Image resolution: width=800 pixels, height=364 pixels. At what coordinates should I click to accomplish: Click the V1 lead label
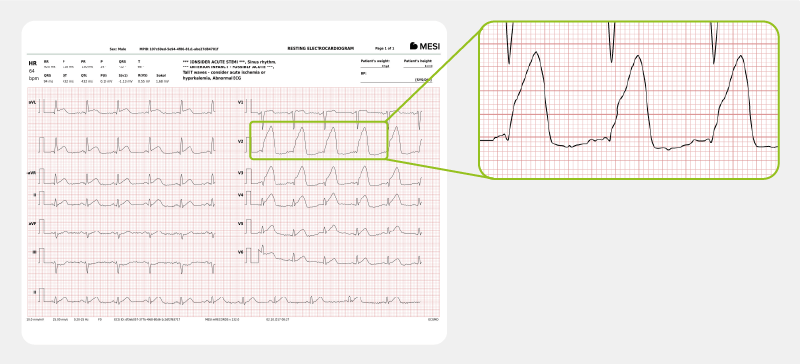point(240,102)
